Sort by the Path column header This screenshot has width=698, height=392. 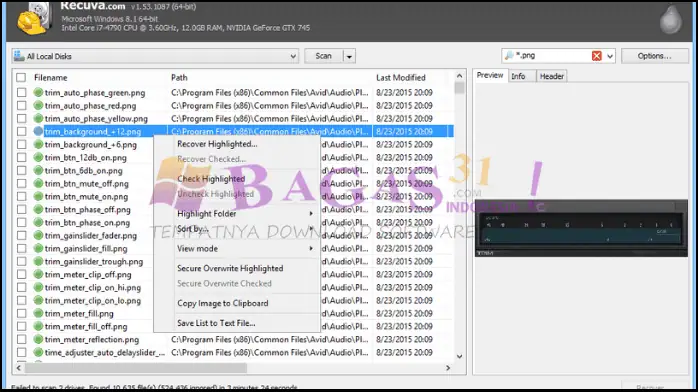pyautogui.click(x=179, y=77)
